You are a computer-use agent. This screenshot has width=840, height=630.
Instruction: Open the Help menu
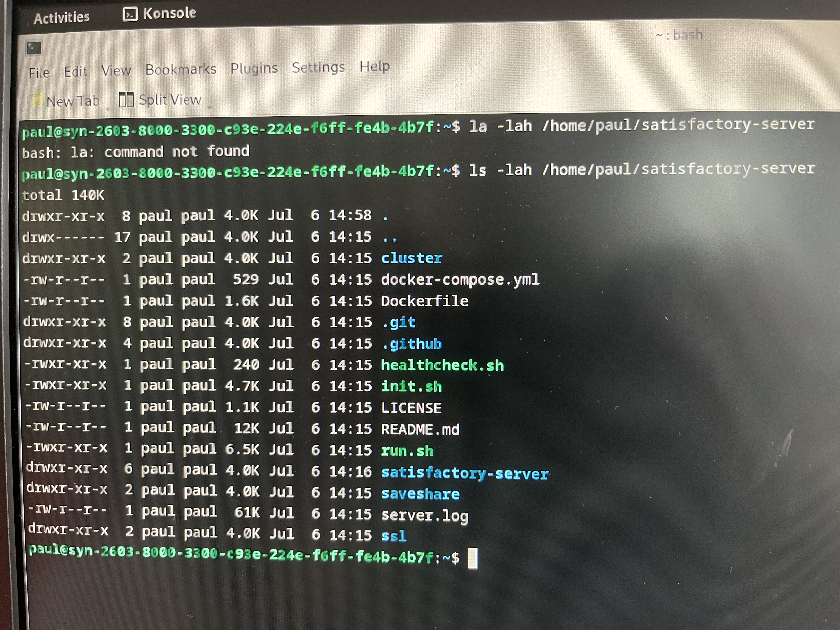click(374, 67)
